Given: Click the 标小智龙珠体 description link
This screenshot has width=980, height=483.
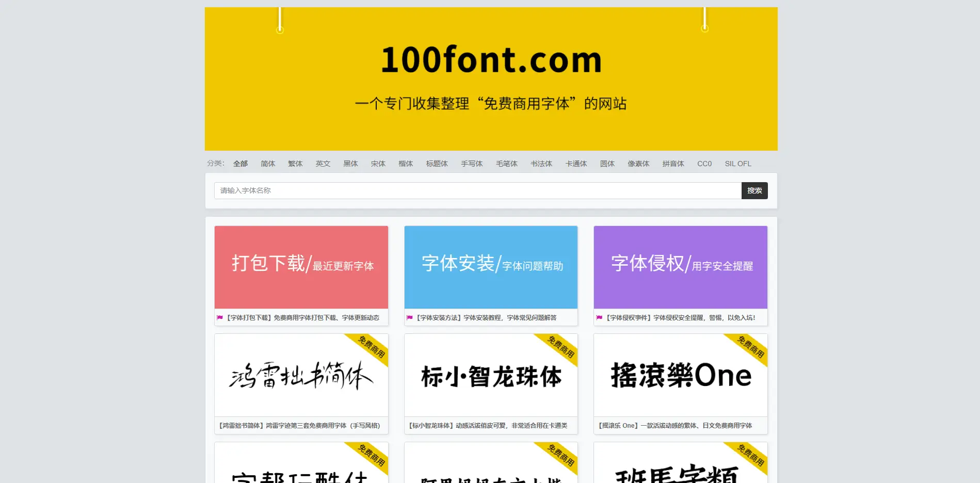Looking at the screenshot, I should 488,426.
